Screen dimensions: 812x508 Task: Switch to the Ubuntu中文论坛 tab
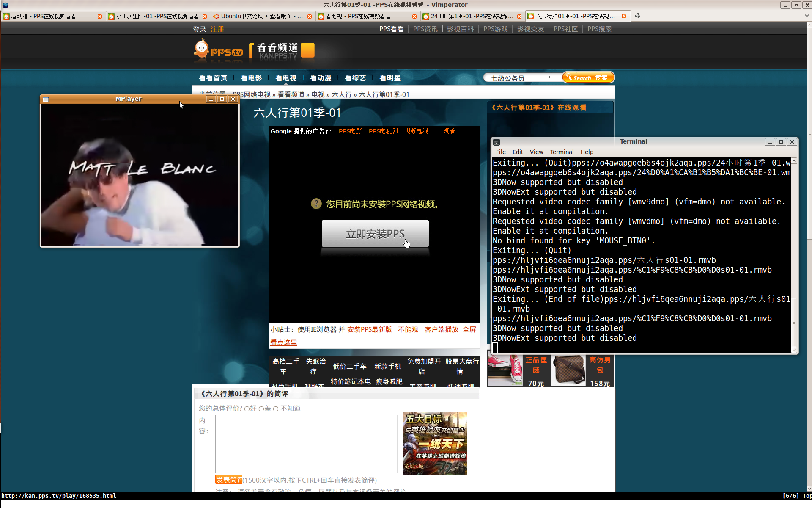click(x=262, y=16)
